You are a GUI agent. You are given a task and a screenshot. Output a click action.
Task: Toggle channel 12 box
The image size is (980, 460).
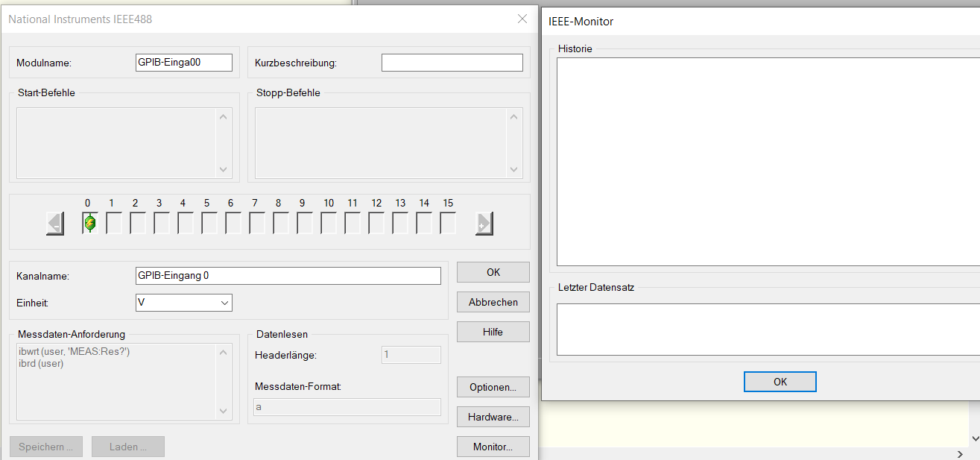click(x=376, y=223)
